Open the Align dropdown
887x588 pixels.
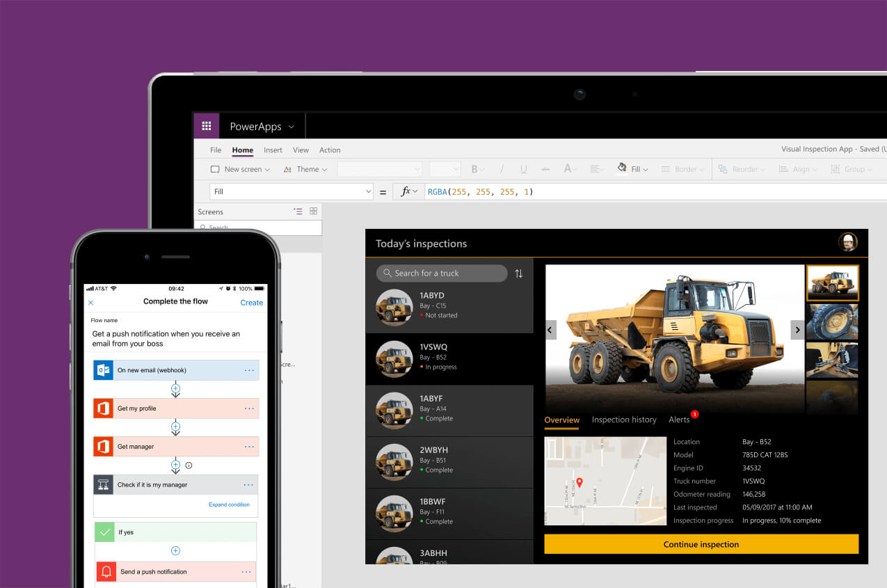click(799, 169)
